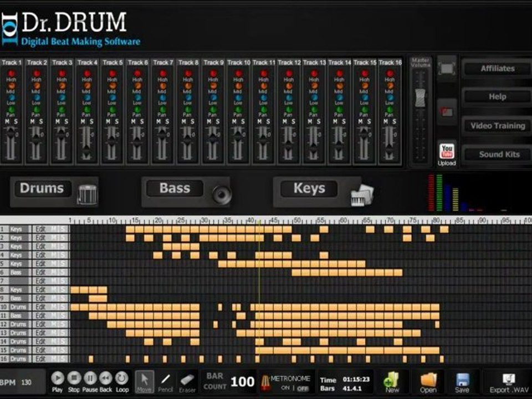Image resolution: width=532 pixels, height=399 pixels.
Task: Stop playback with the Stop button
Action: click(74, 378)
